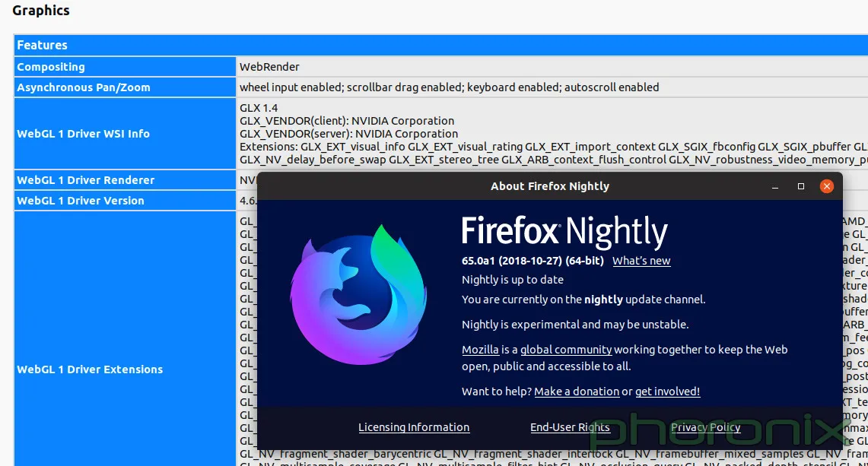Select the GLX_VENDOR(server): NVIDIA Corporation line

click(x=348, y=134)
